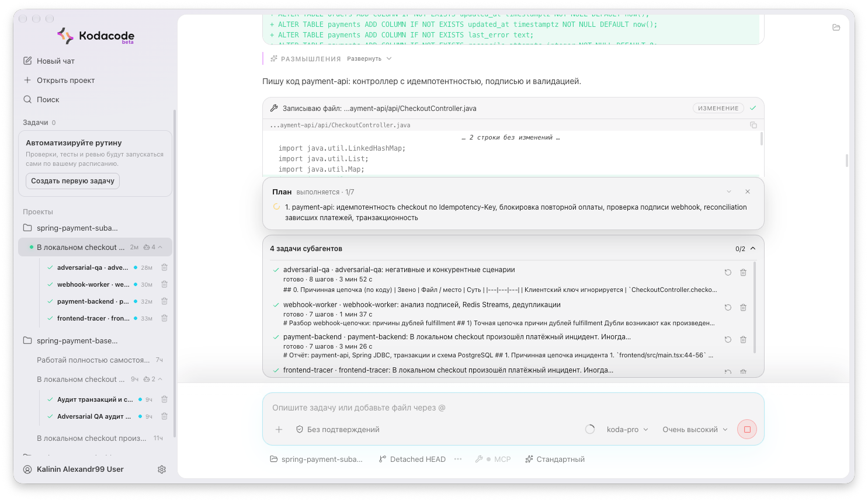Close the План panel
Image resolution: width=868 pixels, height=501 pixels.
point(748,192)
